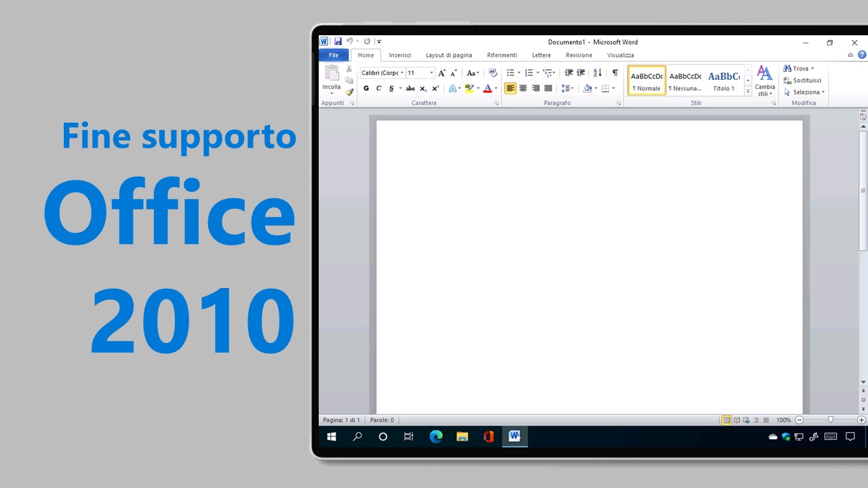868x488 pixels.
Task: Click the Pagina: 1 di 1 status
Action: click(x=341, y=420)
